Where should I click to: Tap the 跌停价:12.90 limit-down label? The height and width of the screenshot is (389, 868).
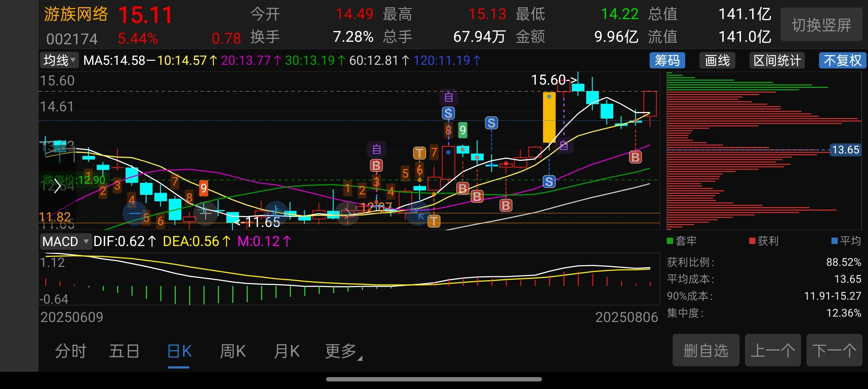[x=74, y=179]
